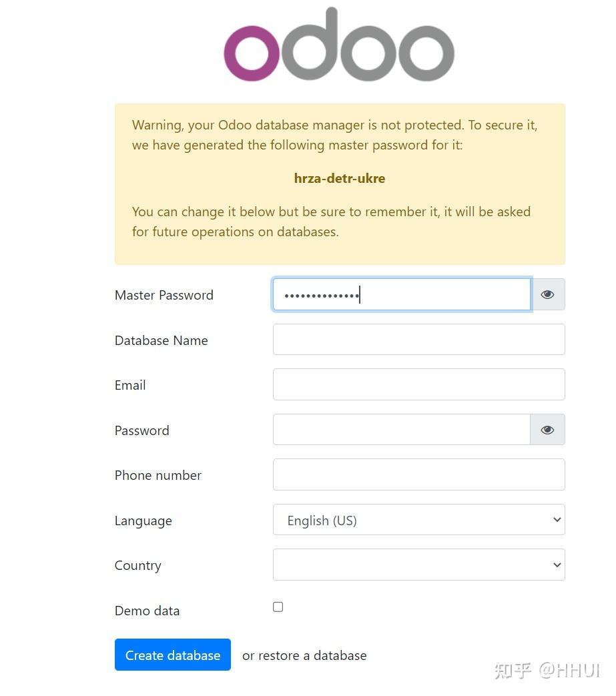The width and height of the screenshot is (616, 696).
Task: Click the Country dropdown chevron arrow
Action: click(x=557, y=565)
